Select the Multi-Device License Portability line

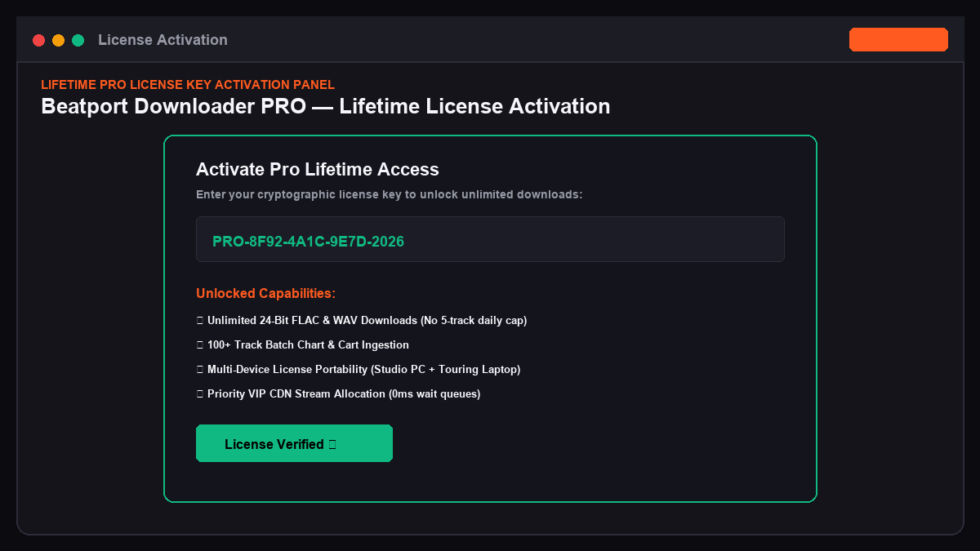pos(359,369)
